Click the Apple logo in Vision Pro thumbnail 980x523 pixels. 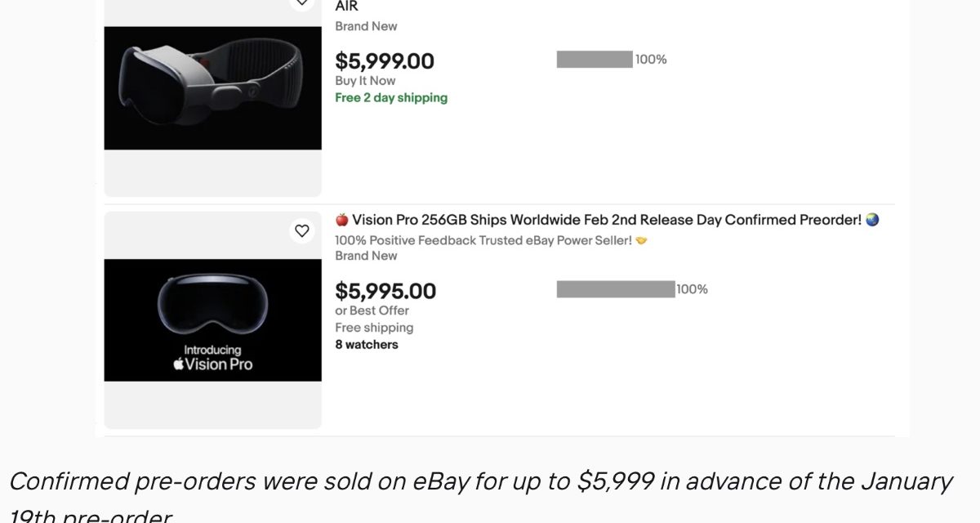click(x=179, y=364)
